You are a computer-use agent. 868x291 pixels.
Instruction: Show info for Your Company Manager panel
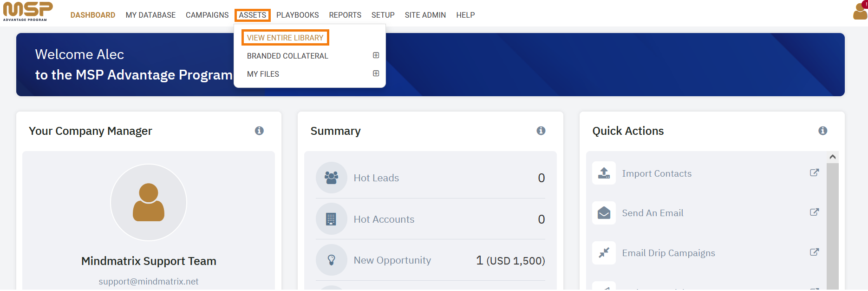click(x=259, y=131)
